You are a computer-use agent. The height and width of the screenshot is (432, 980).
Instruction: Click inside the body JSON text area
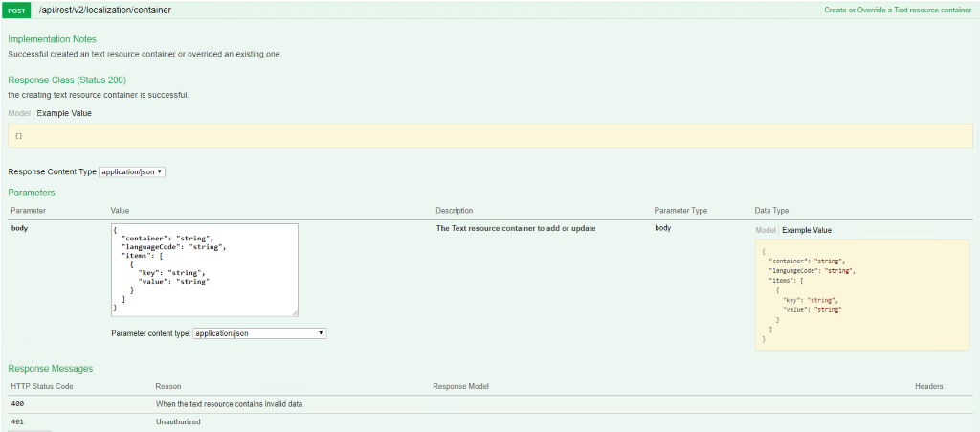click(204, 269)
